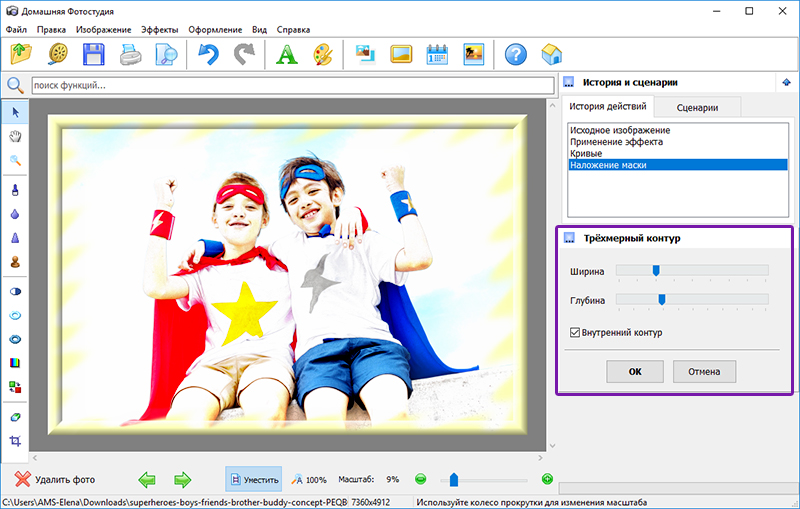Redo the action with the gray arrow
This screenshot has width=800, height=509.
pos(244,54)
